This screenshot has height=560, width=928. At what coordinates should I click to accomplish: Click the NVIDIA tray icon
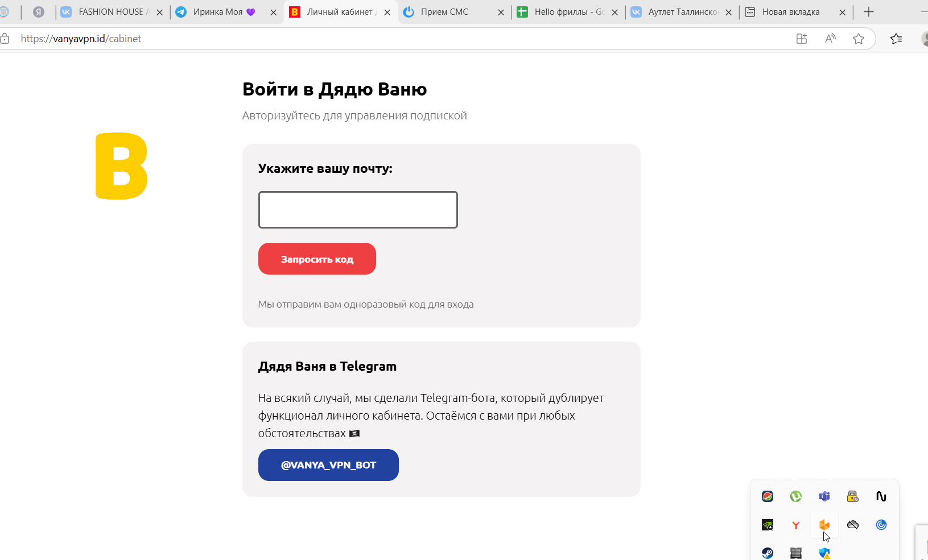click(767, 525)
